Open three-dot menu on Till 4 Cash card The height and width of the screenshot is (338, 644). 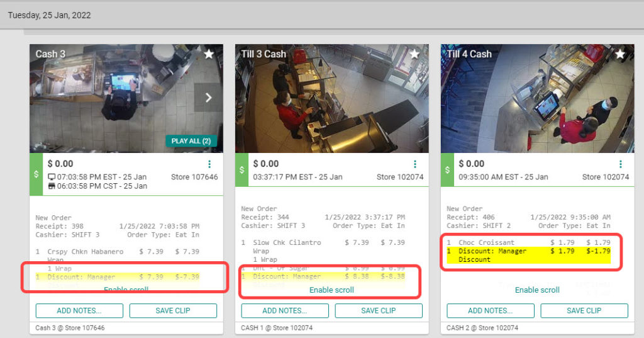click(x=620, y=164)
